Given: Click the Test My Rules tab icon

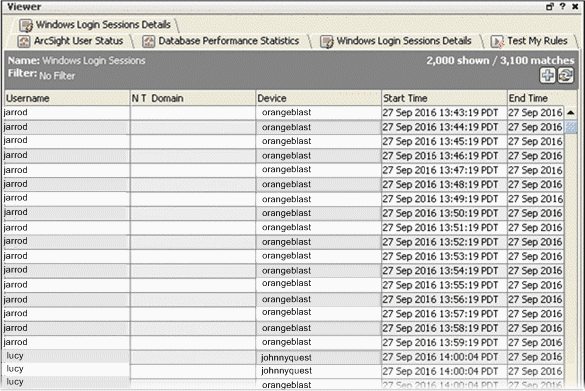Looking at the screenshot, I should point(497,41).
